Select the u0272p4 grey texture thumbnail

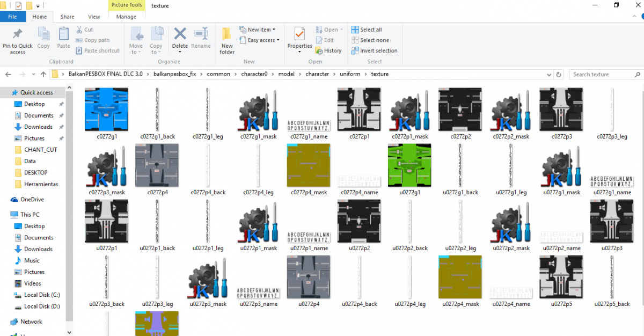tap(309, 277)
